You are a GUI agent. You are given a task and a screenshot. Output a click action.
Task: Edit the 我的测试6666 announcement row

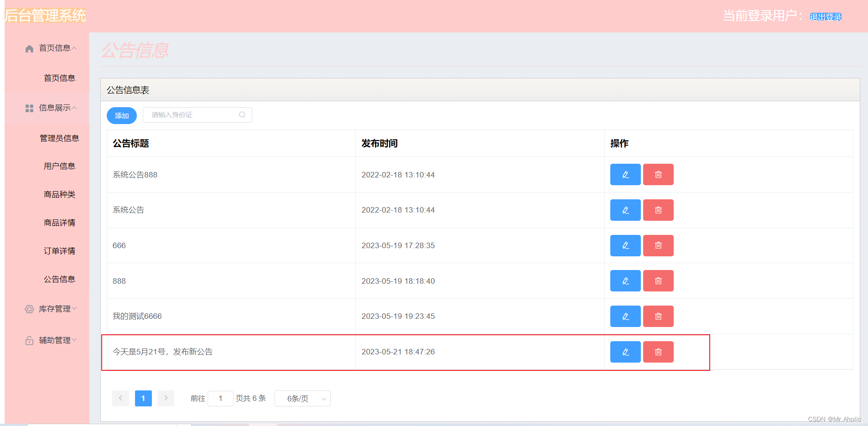(625, 317)
